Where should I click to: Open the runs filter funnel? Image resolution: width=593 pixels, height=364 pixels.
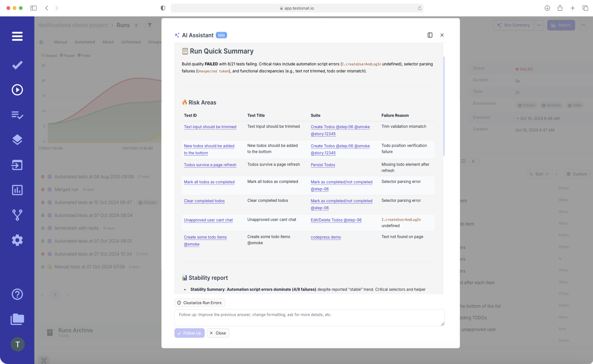click(x=150, y=25)
